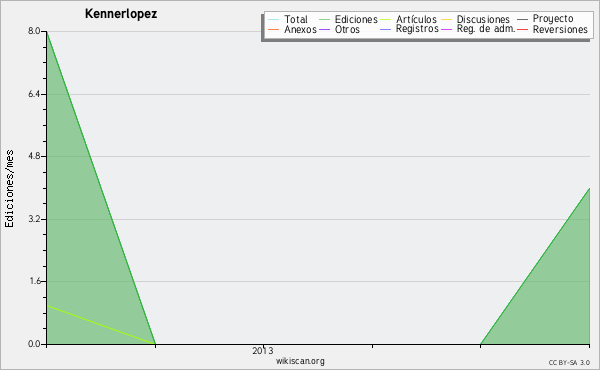
Task: Click the 2013 x-axis label
Action: click(263, 350)
